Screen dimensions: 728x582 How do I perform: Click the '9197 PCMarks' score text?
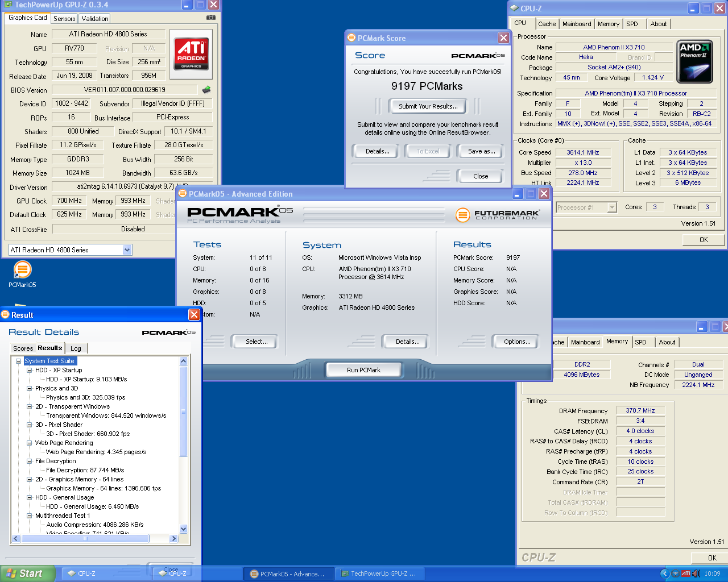[427, 86]
